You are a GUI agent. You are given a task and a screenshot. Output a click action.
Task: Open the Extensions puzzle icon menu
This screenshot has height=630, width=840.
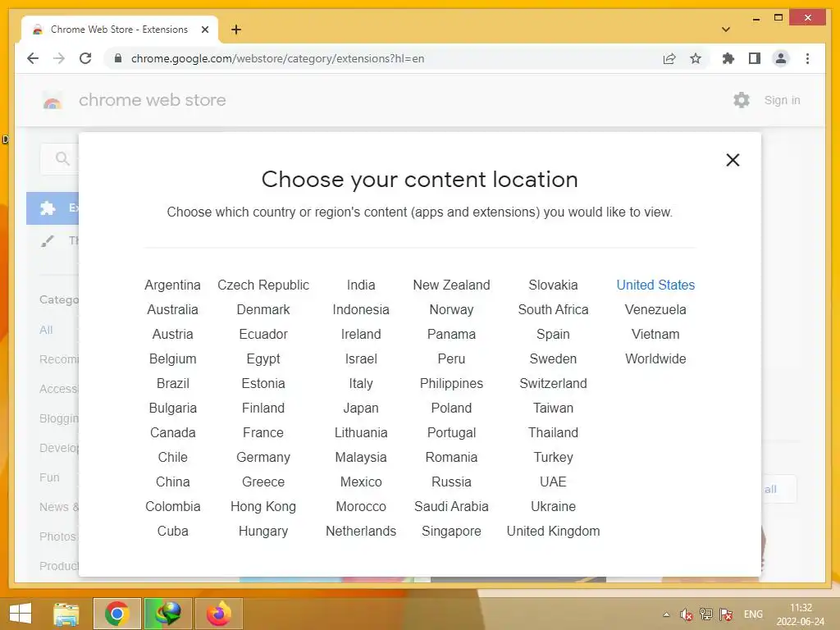coord(728,58)
